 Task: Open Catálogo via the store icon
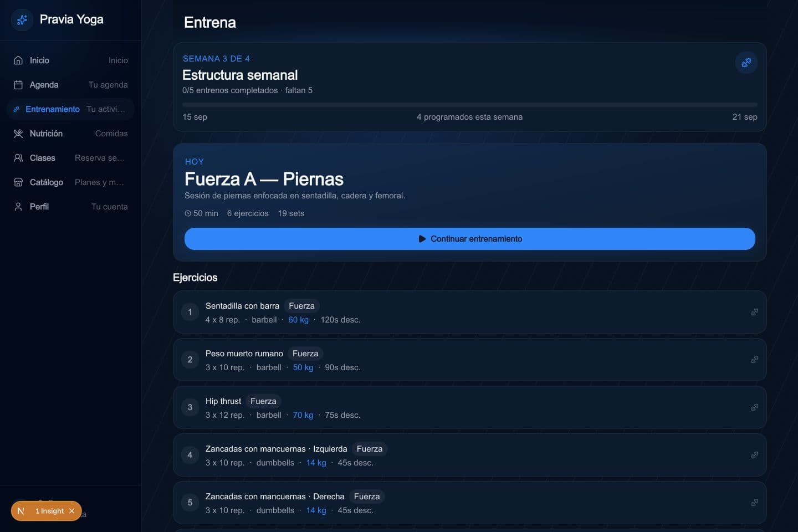18,182
